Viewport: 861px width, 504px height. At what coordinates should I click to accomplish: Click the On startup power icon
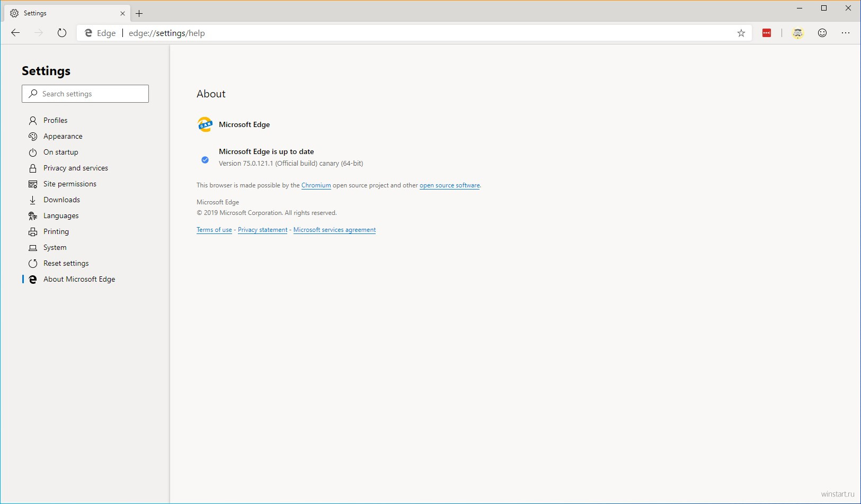(x=33, y=152)
